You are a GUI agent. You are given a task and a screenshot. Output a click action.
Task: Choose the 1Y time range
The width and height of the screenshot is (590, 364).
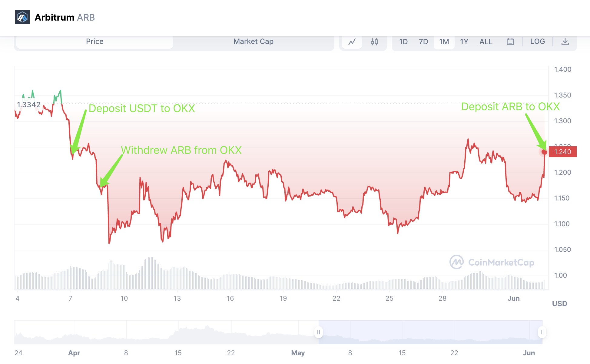[x=464, y=42]
